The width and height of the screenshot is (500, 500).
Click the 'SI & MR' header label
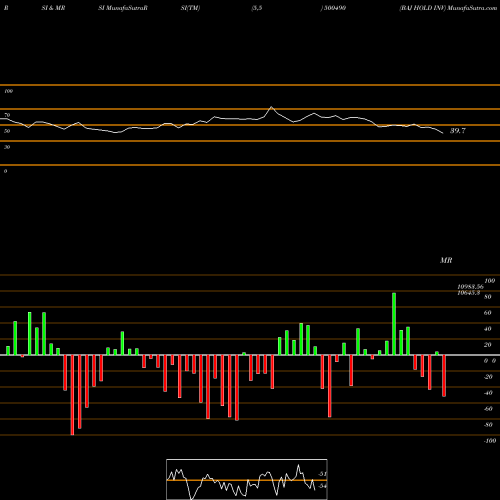pos(53,8)
